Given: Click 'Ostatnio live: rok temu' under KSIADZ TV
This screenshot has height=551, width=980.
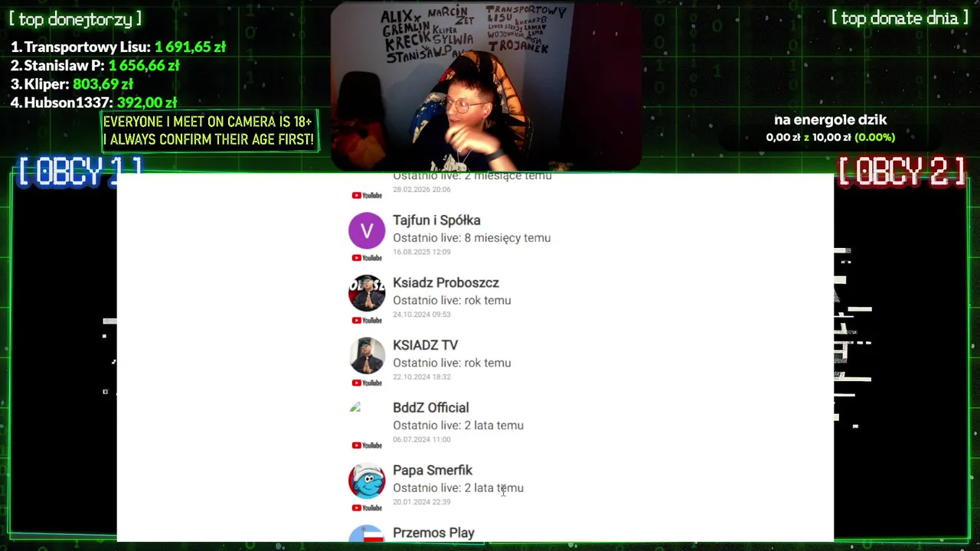Looking at the screenshot, I should [452, 363].
